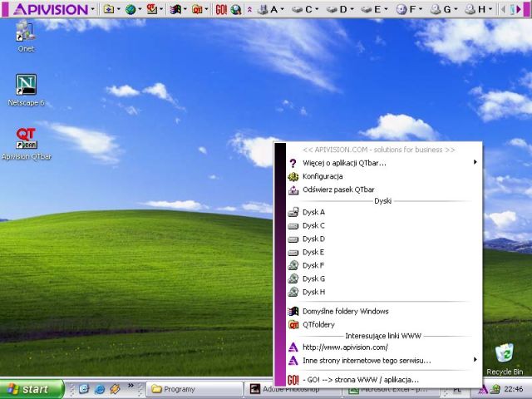532x399 pixels.
Task: Click the Dysk E drive icon in the menu
Action: click(293, 253)
